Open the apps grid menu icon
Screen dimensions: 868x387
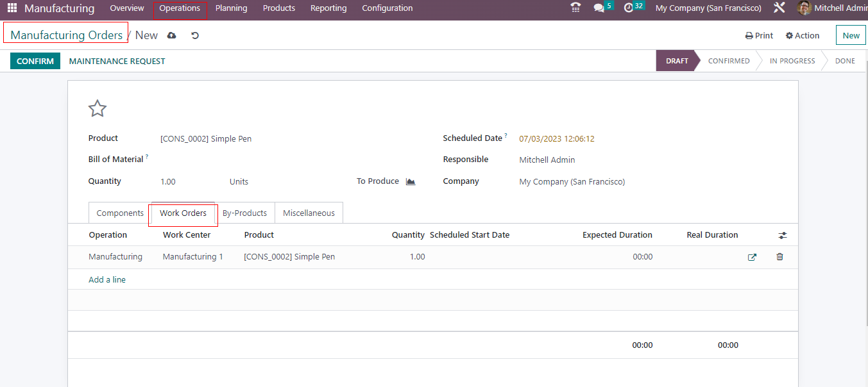click(12, 8)
